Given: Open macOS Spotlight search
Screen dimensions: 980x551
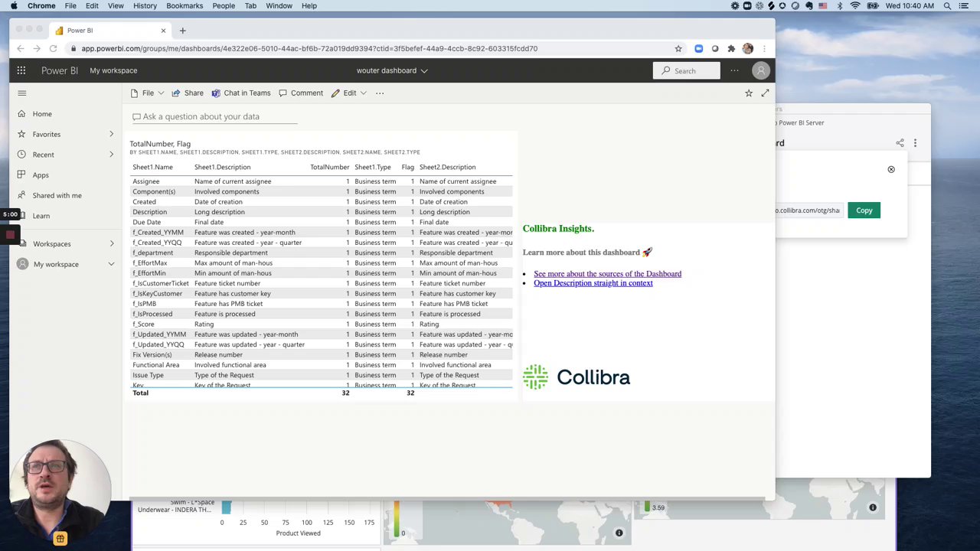Looking at the screenshot, I should point(948,5).
